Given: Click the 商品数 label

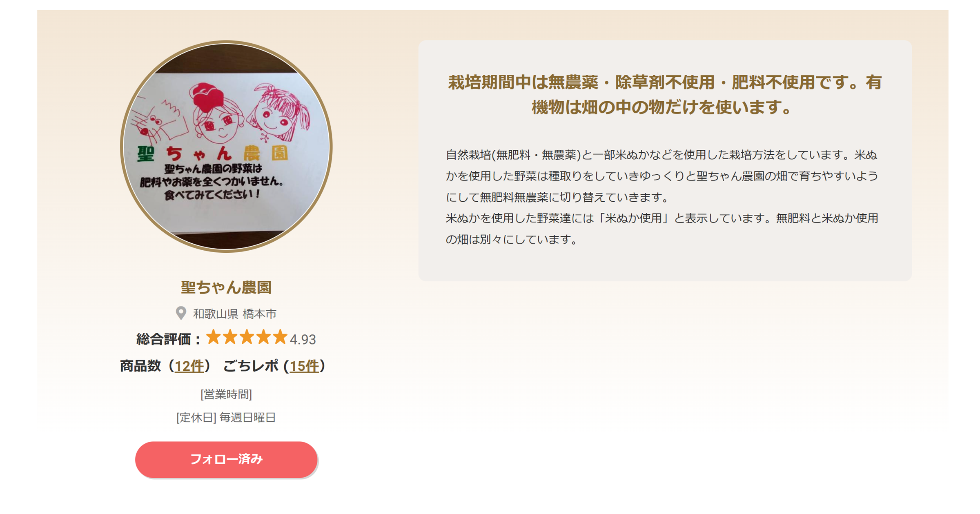Looking at the screenshot, I should 140,366.
